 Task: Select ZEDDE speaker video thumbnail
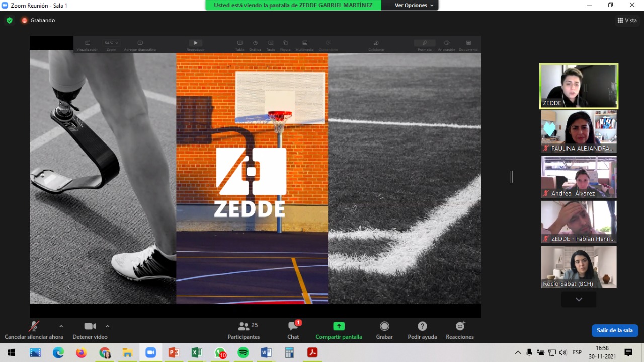click(579, 86)
